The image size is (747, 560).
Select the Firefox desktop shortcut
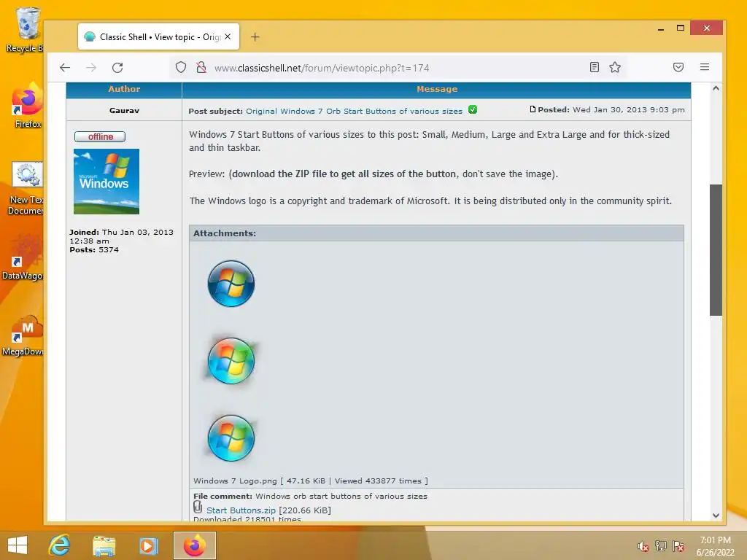(27, 105)
